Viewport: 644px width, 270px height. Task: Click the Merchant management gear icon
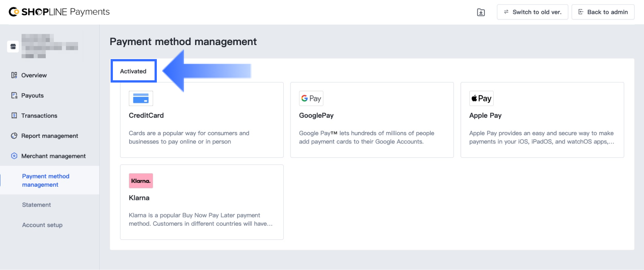click(14, 156)
